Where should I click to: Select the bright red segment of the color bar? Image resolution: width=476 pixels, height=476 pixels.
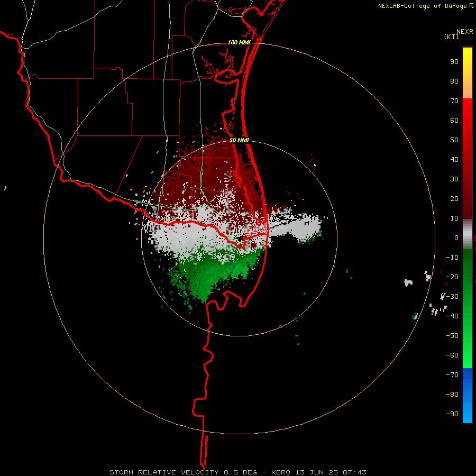coord(467,159)
